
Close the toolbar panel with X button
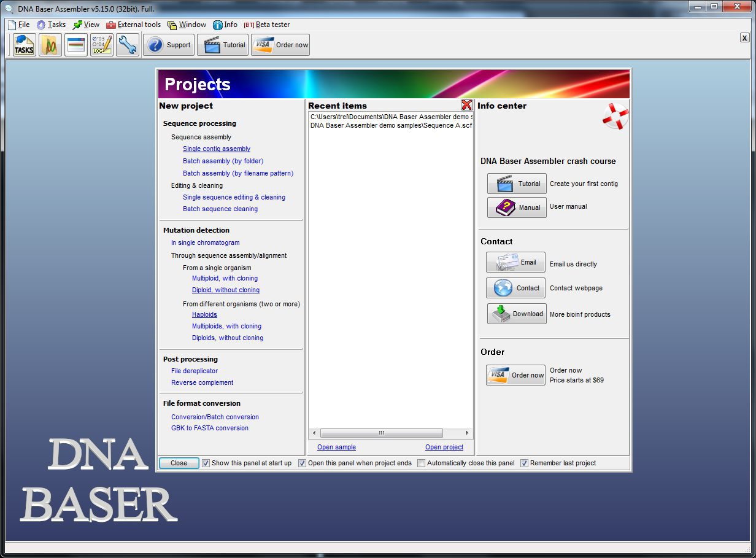(x=745, y=38)
